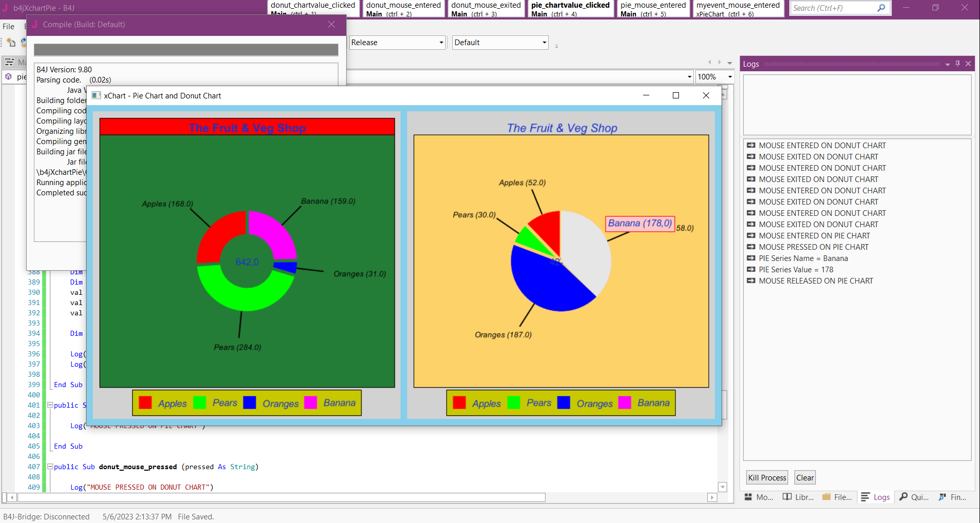Collapse the Sub at line 401
Viewport: 980px width, 523px height.
pos(50,405)
